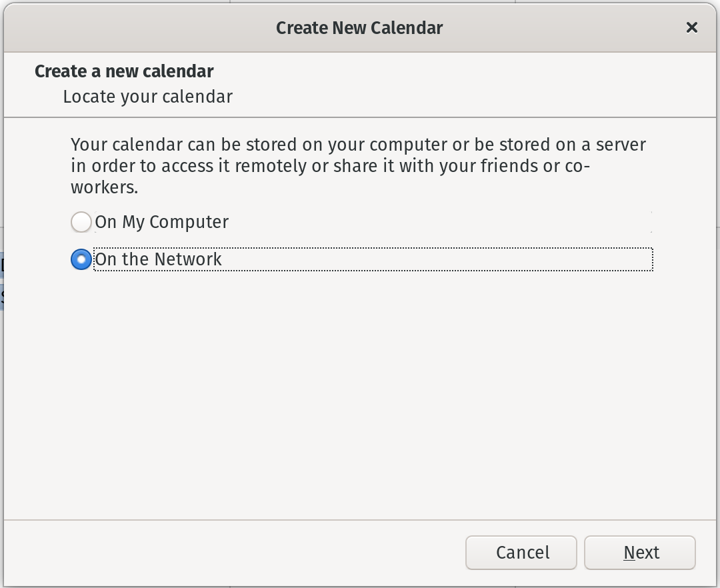Click the Locate your calendar heading
The height and width of the screenshot is (588, 720).
click(x=147, y=97)
